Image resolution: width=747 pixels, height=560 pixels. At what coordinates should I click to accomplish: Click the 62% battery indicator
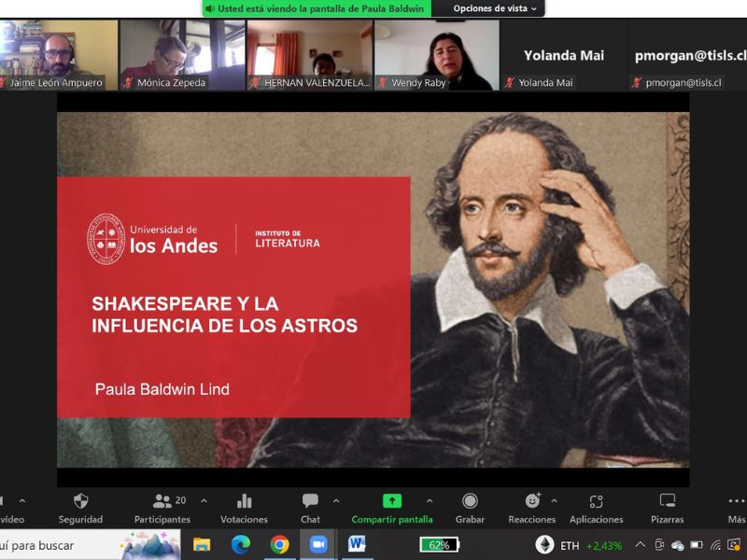click(439, 545)
